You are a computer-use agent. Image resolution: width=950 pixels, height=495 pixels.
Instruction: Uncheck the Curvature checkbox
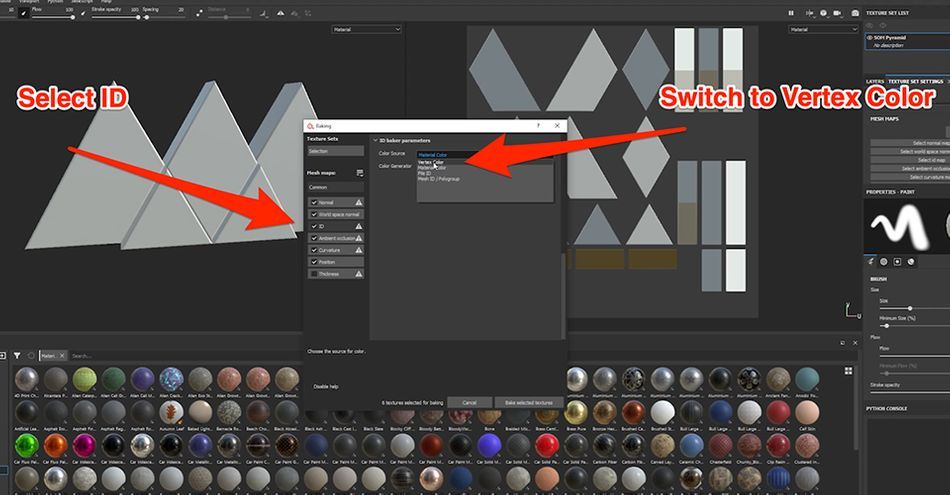(x=314, y=250)
